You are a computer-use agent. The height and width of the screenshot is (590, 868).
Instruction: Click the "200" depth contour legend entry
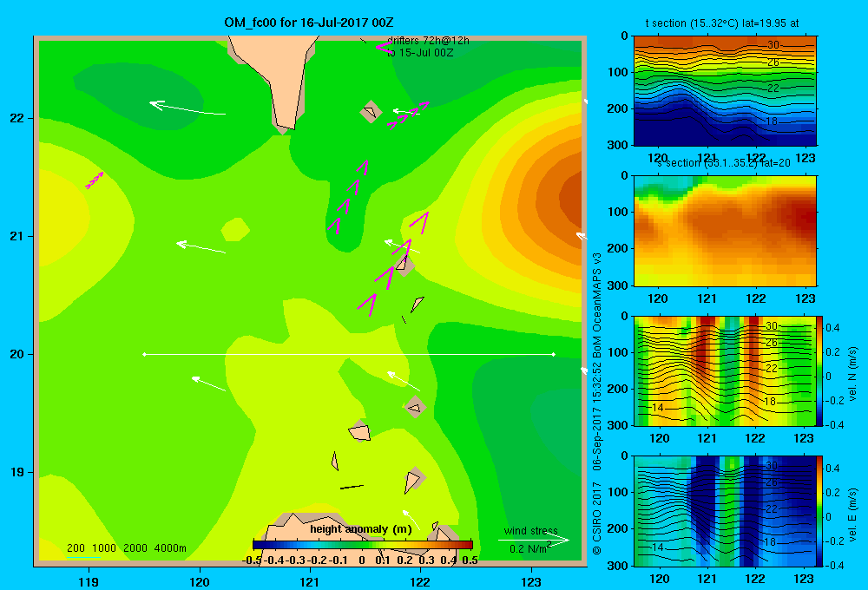76,548
